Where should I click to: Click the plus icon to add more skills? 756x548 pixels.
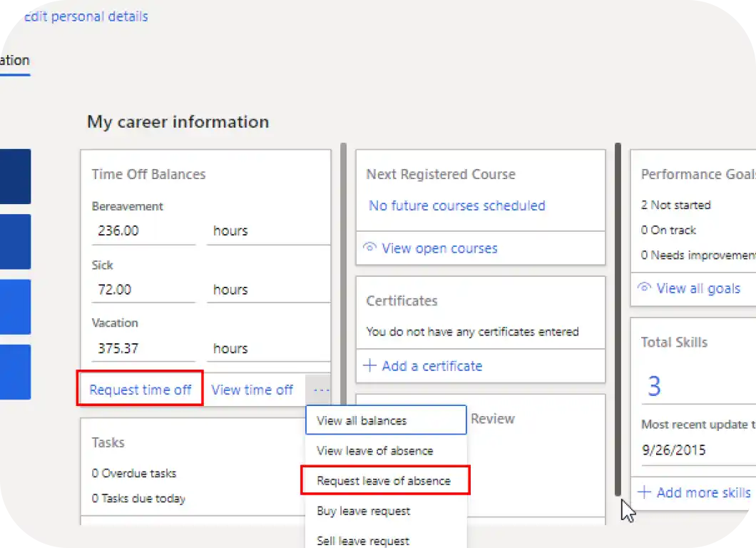645,492
